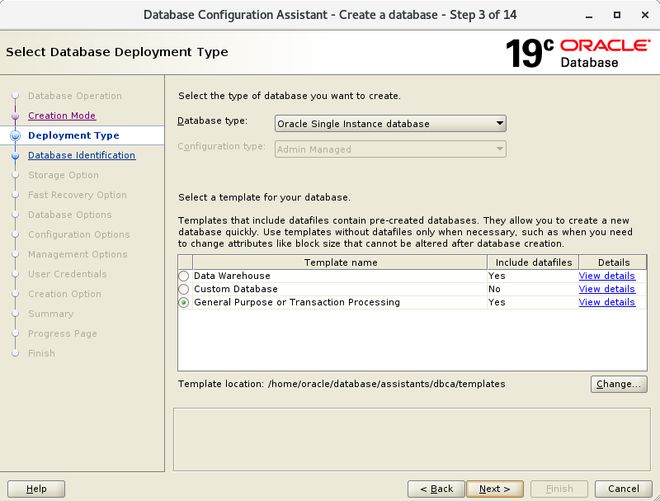Jump to Creation Mode step
Image resolution: width=660 pixels, height=501 pixels.
pos(62,115)
